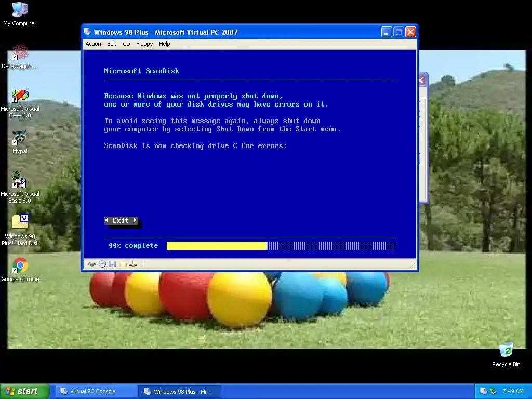The image size is (532, 399).
Task: Click the yellow ScanDisk progress bar
Action: pyautogui.click(x=217, y=246)
